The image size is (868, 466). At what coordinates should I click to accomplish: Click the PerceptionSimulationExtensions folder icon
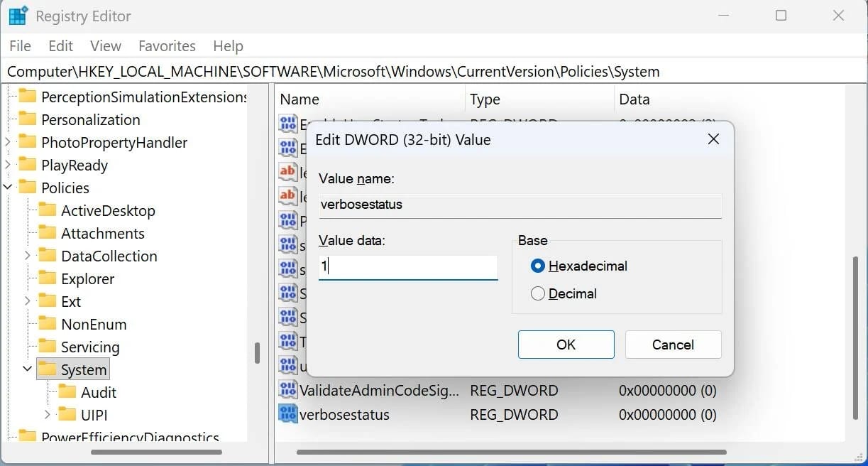pos(27,97)
